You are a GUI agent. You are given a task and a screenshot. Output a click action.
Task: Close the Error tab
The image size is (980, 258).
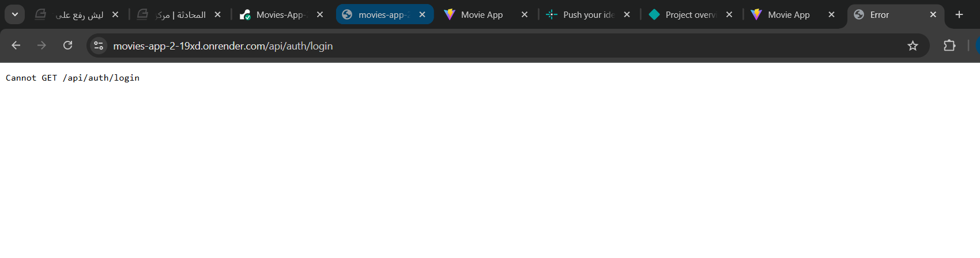(x=933, y=14)
